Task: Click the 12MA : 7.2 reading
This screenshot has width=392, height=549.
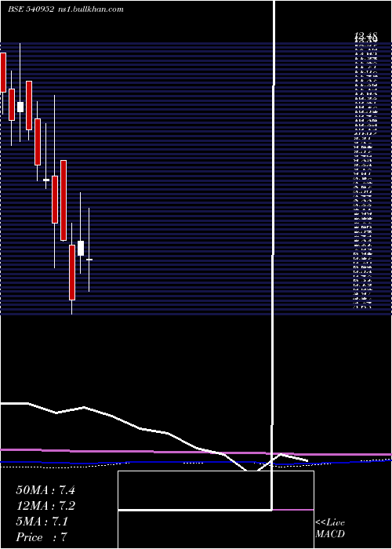Action: (45, 506)
